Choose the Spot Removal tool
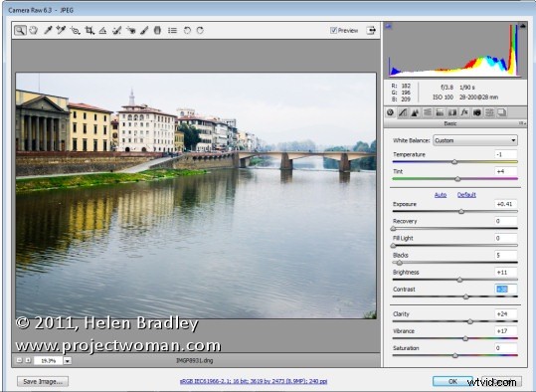 pyautogui.click(x=117, y=31)
